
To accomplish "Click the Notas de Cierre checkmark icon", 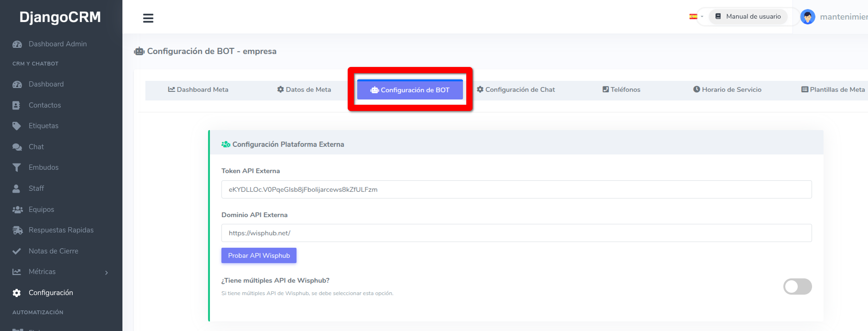I will [17, 251].
